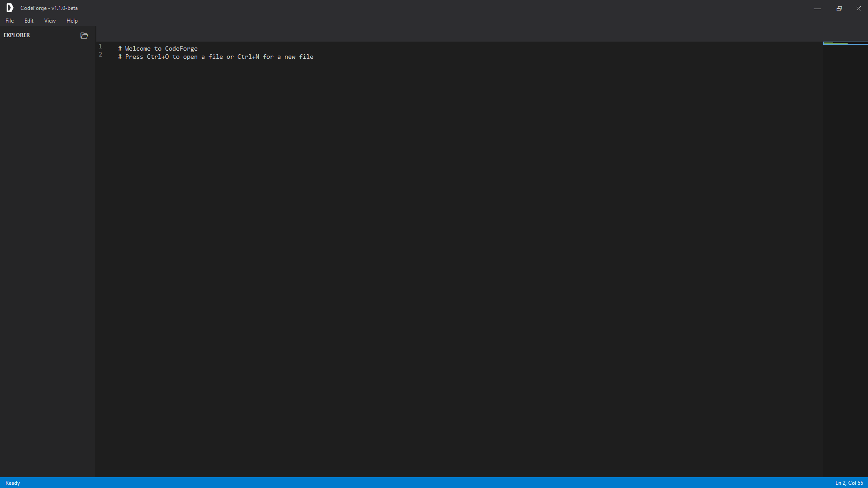
Task: Click the scroll indicator at top right
Action: click(845, 43)
